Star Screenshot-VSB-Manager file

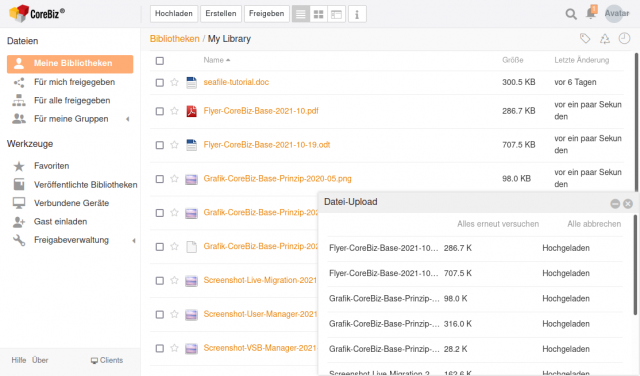point(174,348)
